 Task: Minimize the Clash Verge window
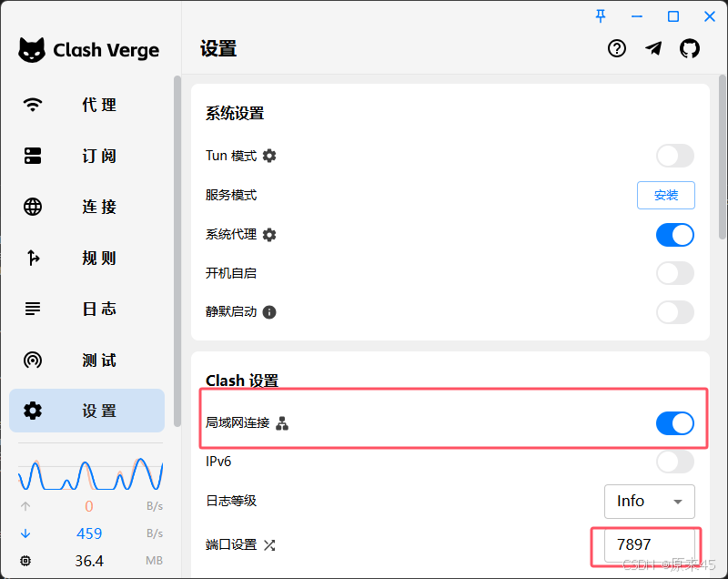coord(637,16)
